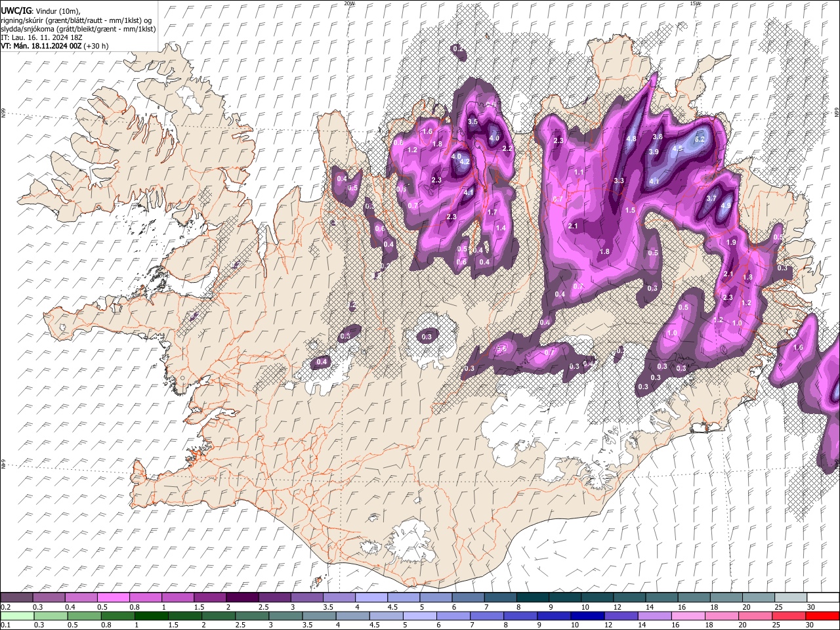The width and height of the screenshot is (840, 630).
Task: Click the 'UWC/IG: Vindur (10m)' title text
Action: [40, 10]
